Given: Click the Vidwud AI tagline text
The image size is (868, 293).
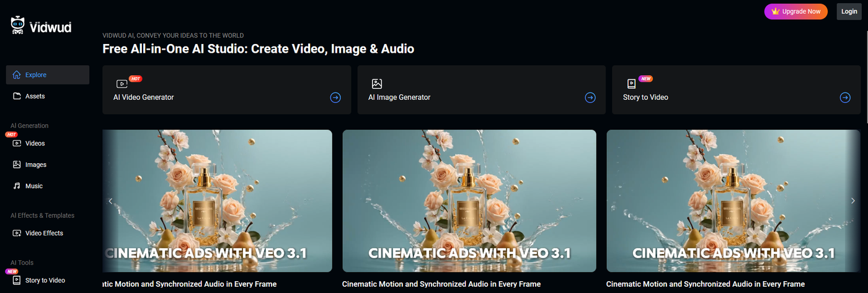Looking at the screenshot, I should click(x=173, y=35).
